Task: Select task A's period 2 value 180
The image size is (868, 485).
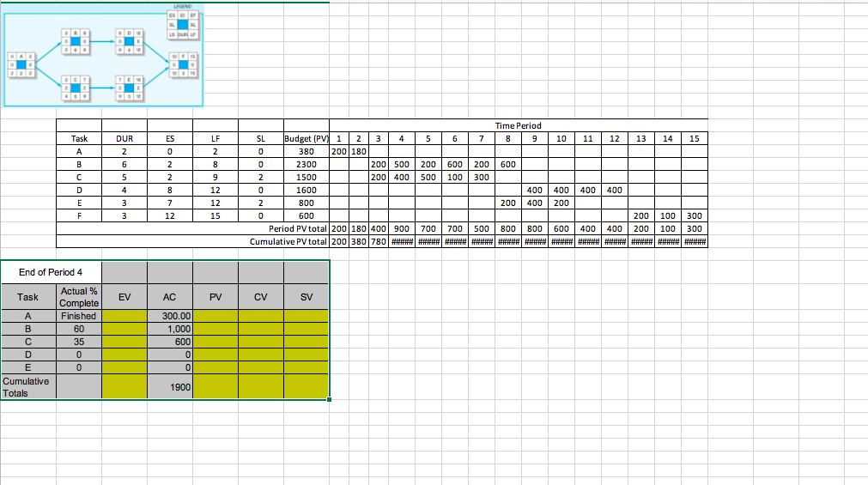Action: [359, 151]
